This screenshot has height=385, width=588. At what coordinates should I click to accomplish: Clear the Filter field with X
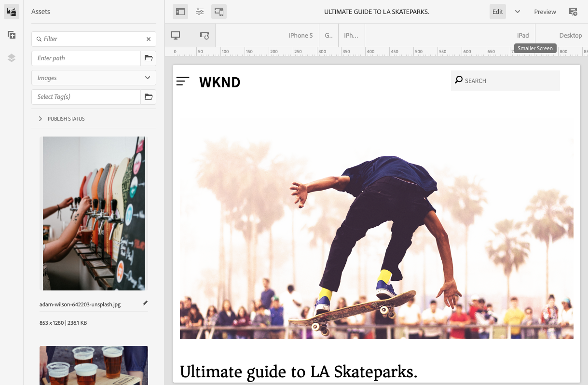149,39
